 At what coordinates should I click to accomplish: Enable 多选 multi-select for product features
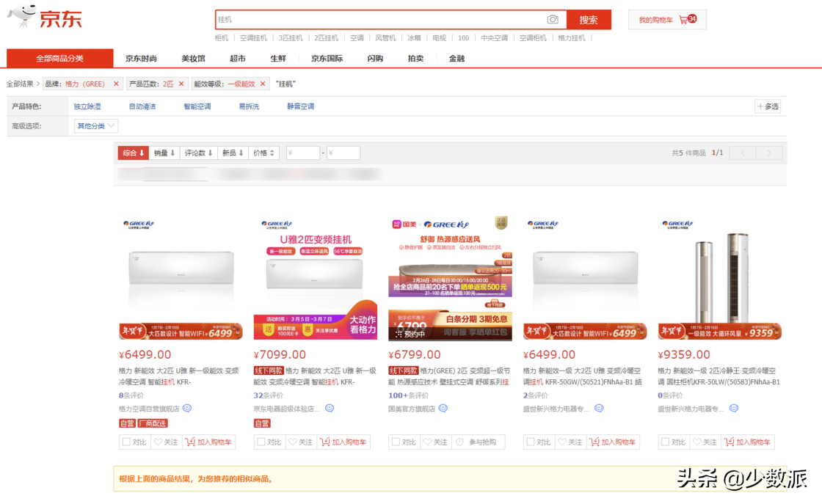[768, 106]
